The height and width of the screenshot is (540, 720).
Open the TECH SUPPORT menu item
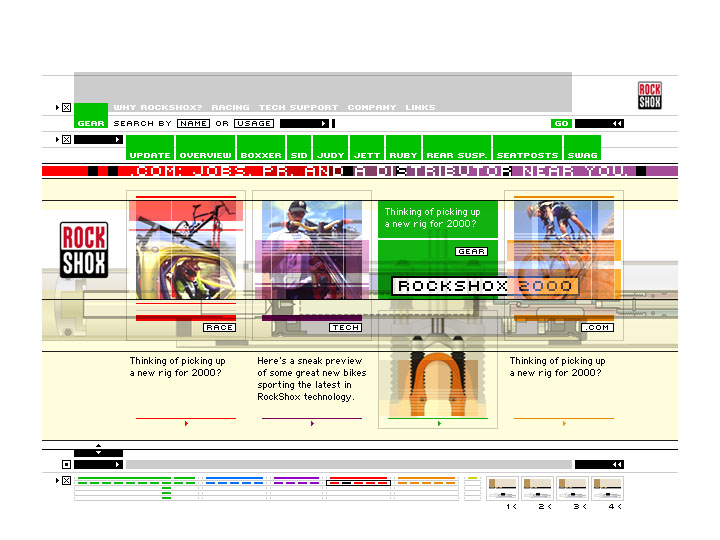click(x=298, y=107)
